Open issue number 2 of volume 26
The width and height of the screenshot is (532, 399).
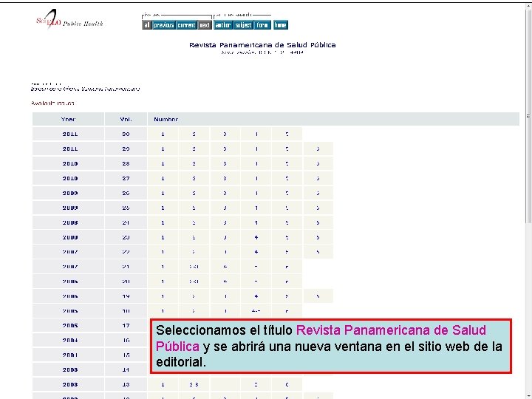194,193
